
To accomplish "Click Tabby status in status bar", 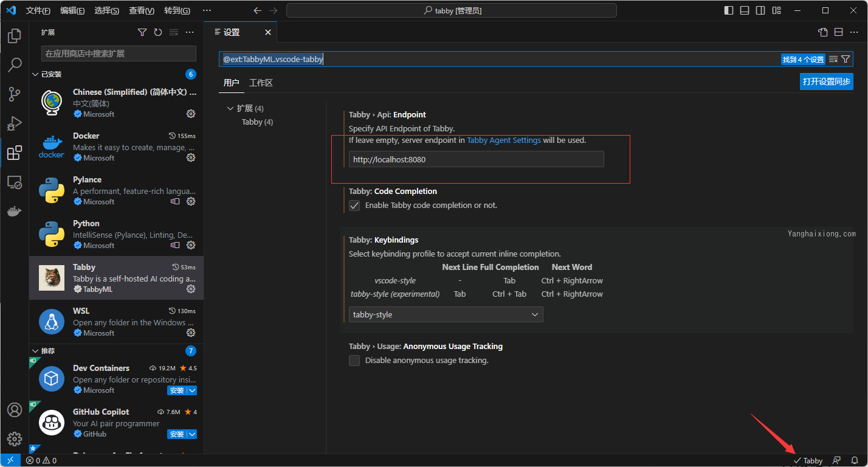I will pos(808,460).
